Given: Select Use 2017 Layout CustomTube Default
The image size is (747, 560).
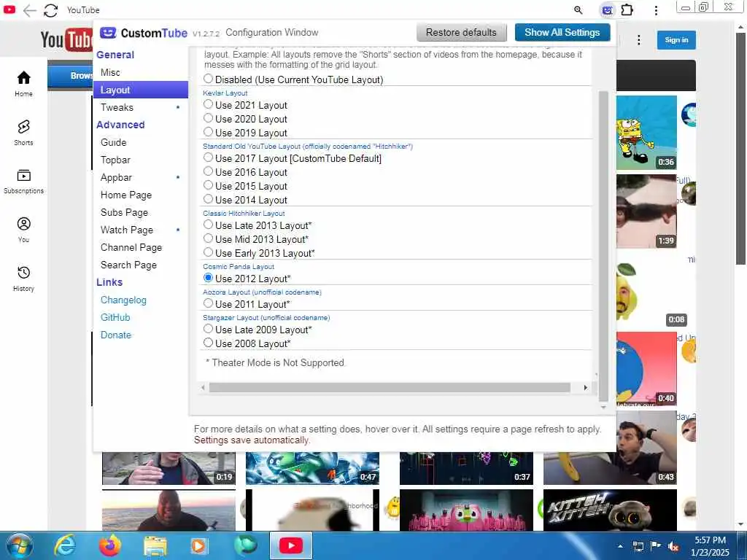Looking at the screenshot, I should [x=208, y=157].
